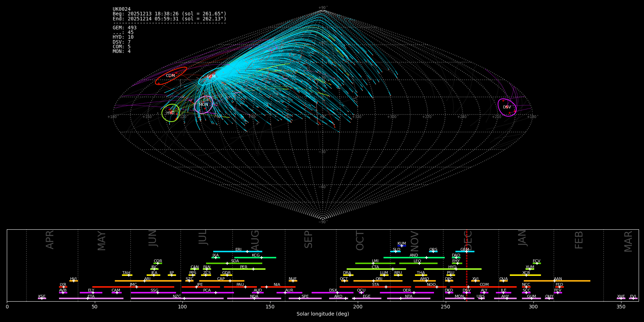The width and height of the screenshot is (644, 322).
Task: Click the NZC shower label
Action: coord(177,297)
